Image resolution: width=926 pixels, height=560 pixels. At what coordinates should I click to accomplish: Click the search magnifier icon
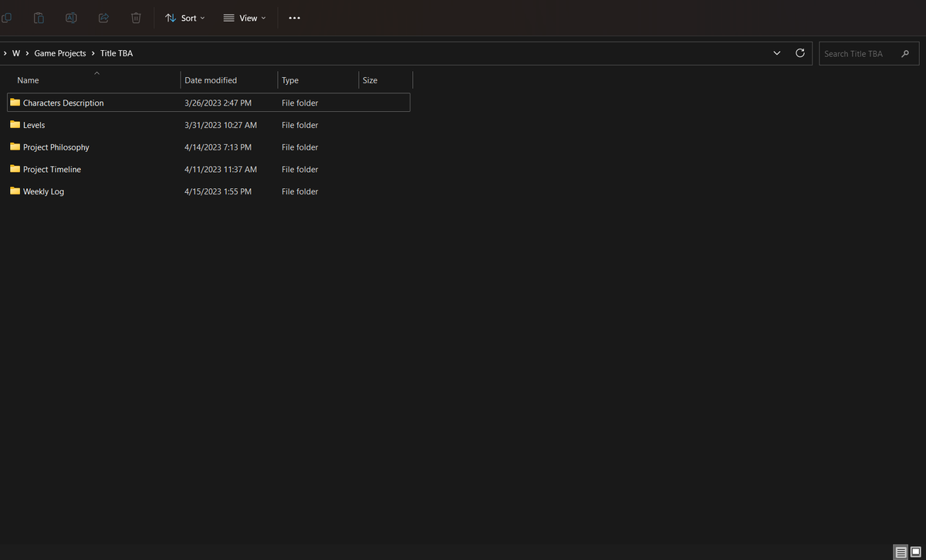[x=905, y=53]
